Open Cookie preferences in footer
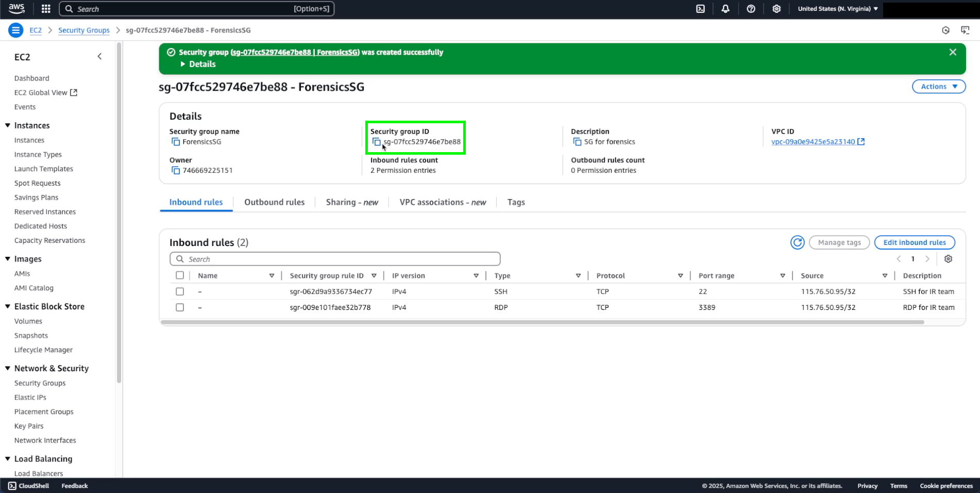980x493 pixels. point(946,486)
